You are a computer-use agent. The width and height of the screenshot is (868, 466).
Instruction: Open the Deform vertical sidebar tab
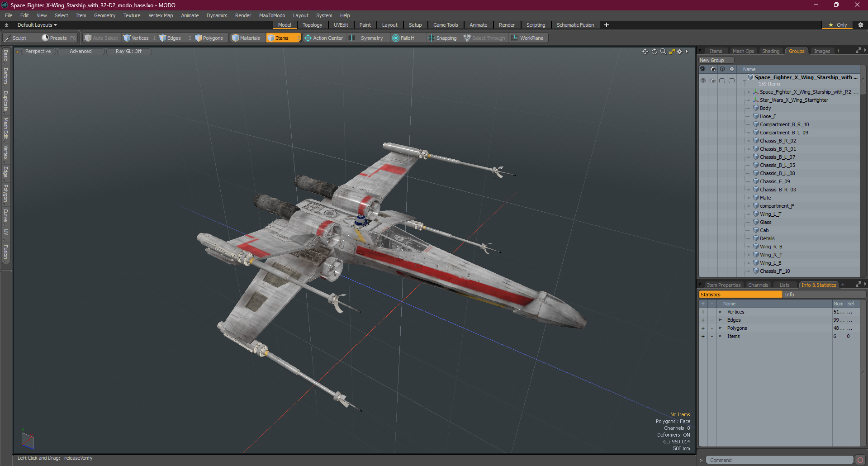click(6, 76)
